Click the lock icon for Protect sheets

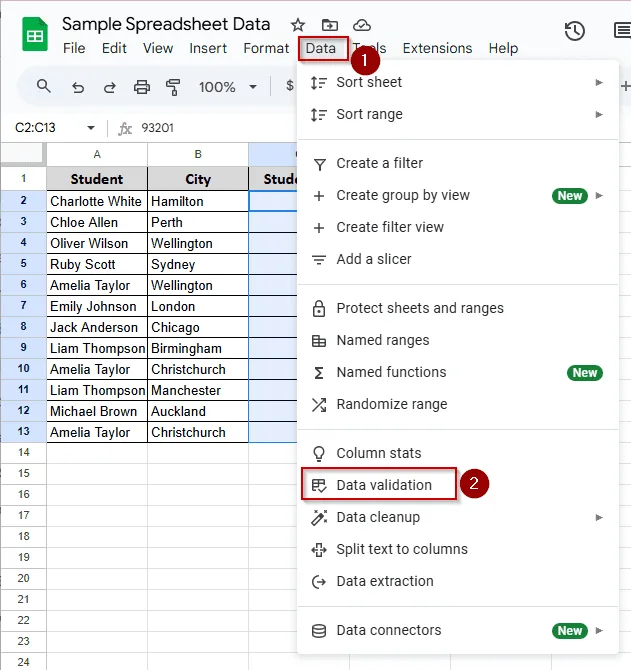click(319, 308)
